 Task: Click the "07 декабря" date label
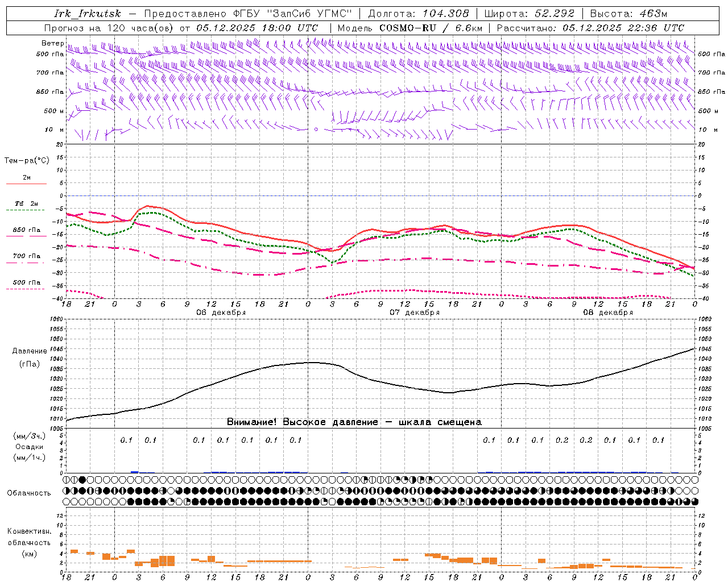click(x=415, y=313)
